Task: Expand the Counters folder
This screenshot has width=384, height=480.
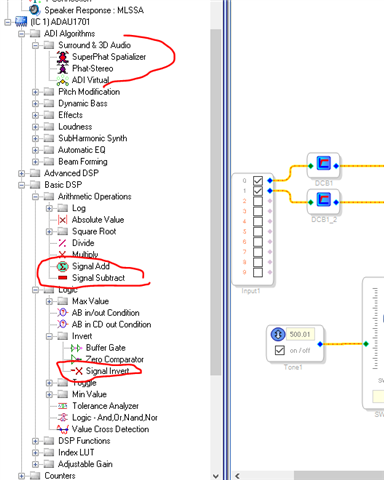Action: pos(22,476)
